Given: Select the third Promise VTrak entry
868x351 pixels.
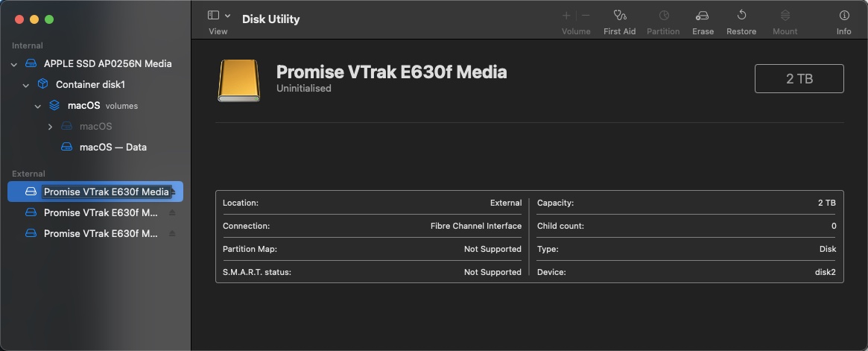Looking at the screenshot, I should pos(95,234).
